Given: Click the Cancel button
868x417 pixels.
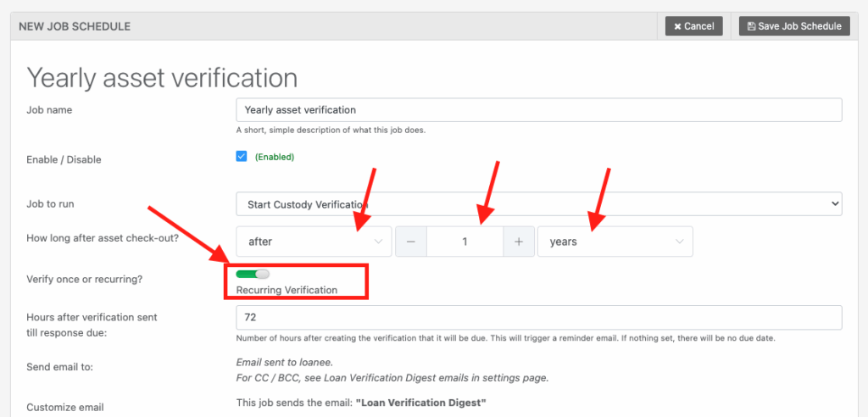Looking at the screenshot, I should [694, 26].
